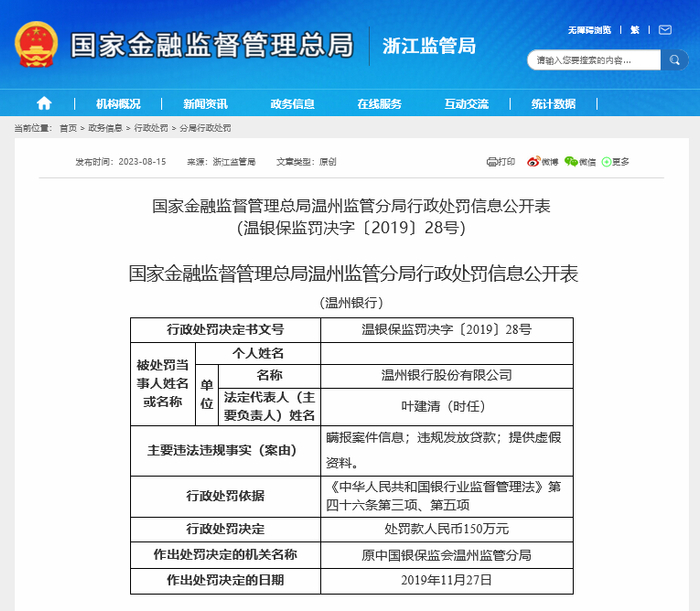Click the 行政处罚依据 row label
The width and height of the screenshot is (700, 611).
pyautogui.click(x=225, y=496)
